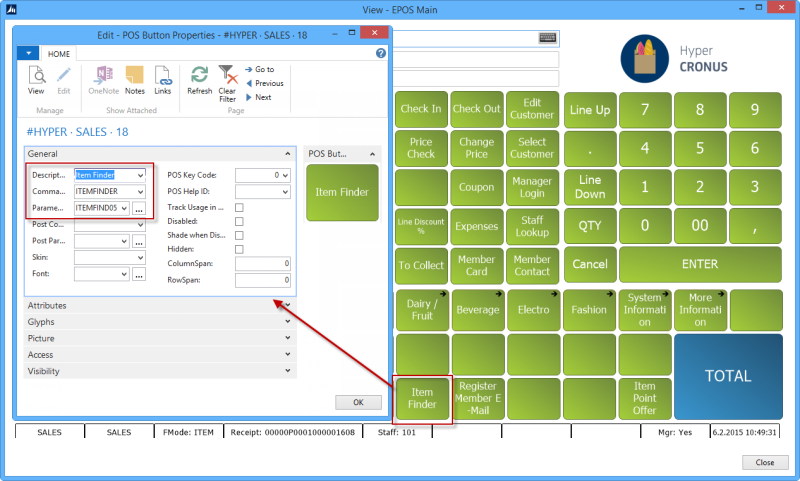This screenshot has height=481, width=800.
Task: Open the Parameter dropdown (ITEMFIND05)
Action: tap(124, 208)
